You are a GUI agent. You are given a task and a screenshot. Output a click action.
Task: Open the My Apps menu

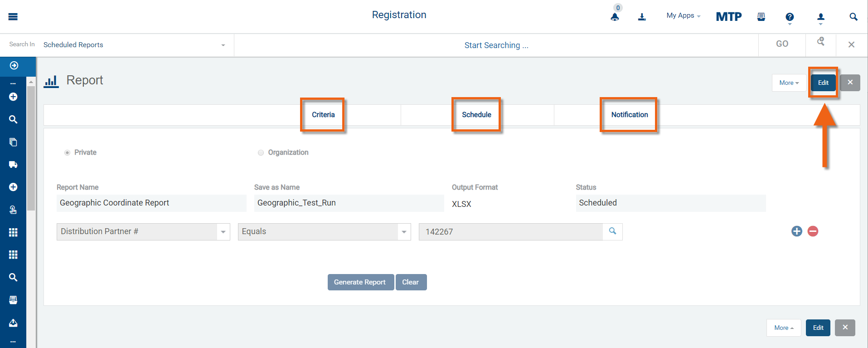click(x=683, y=15)
